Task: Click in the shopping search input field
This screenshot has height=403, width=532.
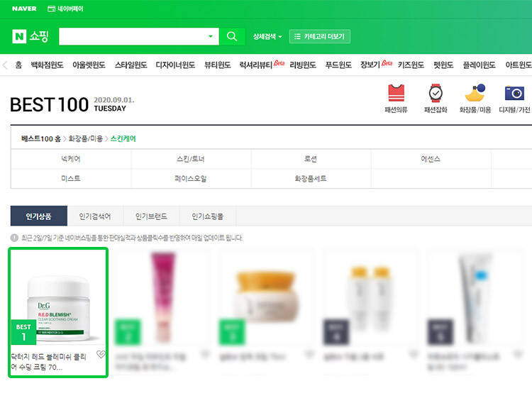Action: 133,36
